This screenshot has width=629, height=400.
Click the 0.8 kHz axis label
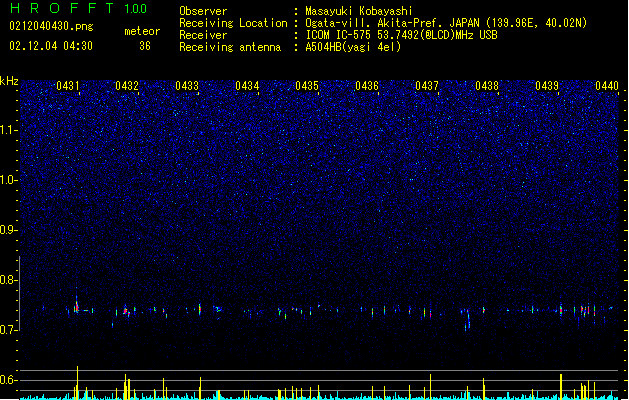8,280
